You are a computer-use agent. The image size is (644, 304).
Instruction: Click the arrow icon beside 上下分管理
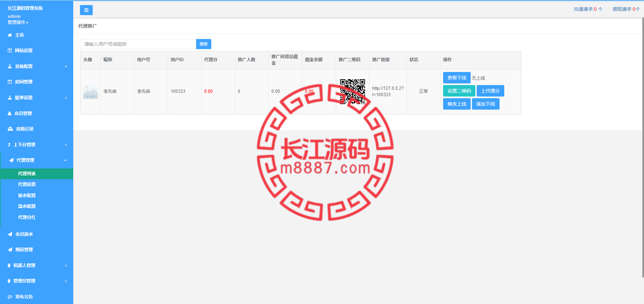(x=9, y=145)
